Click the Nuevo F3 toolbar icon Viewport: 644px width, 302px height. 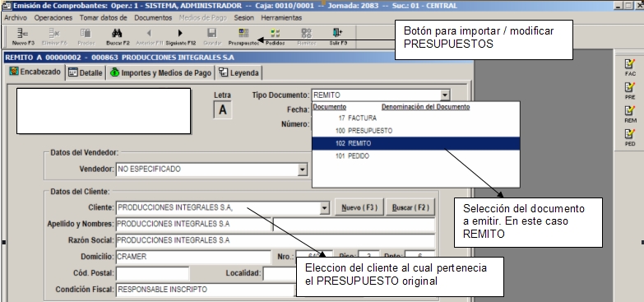[x=23, y=36]
